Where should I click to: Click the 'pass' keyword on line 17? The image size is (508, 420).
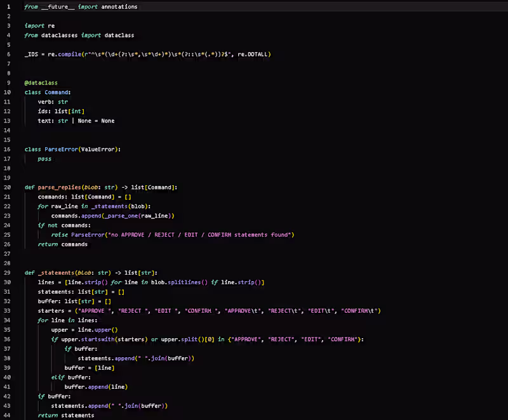pos(44,159)
